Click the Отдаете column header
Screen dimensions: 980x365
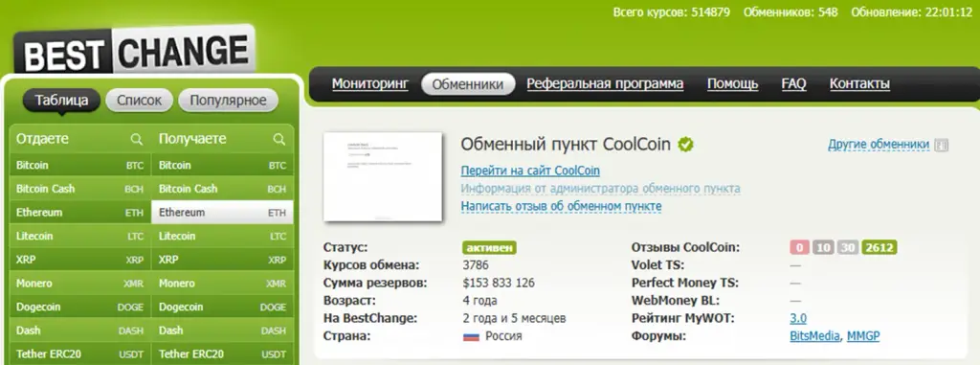pos(42,138)
